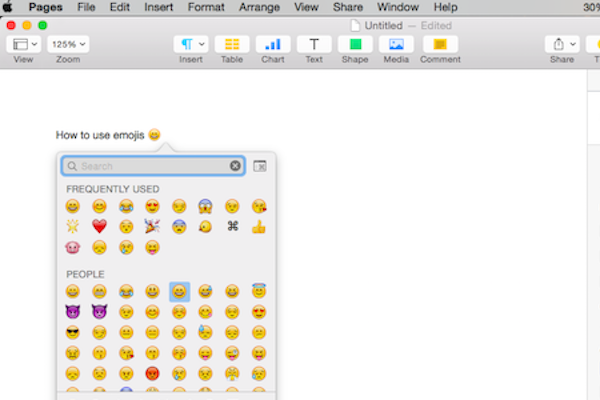This screenshot has height=400, width=600.
Task: Pick the first grinning face in People
Action: (x=73, y=292)
